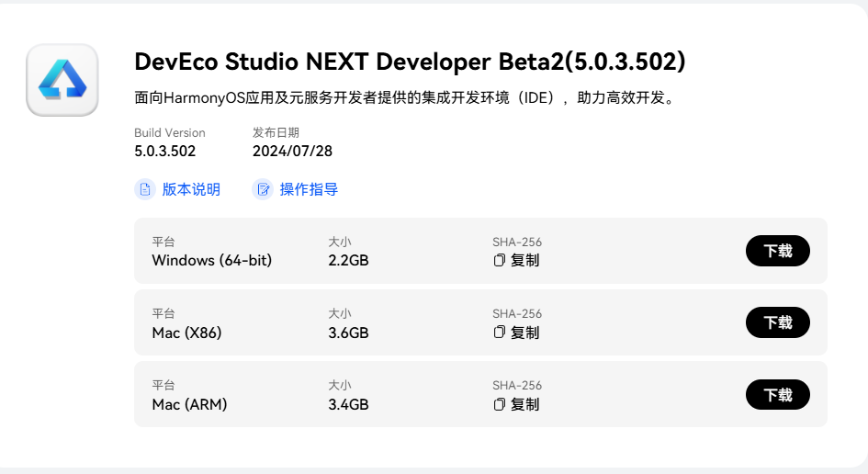Click the release date 2024/07/28

[x=292, y=151]
